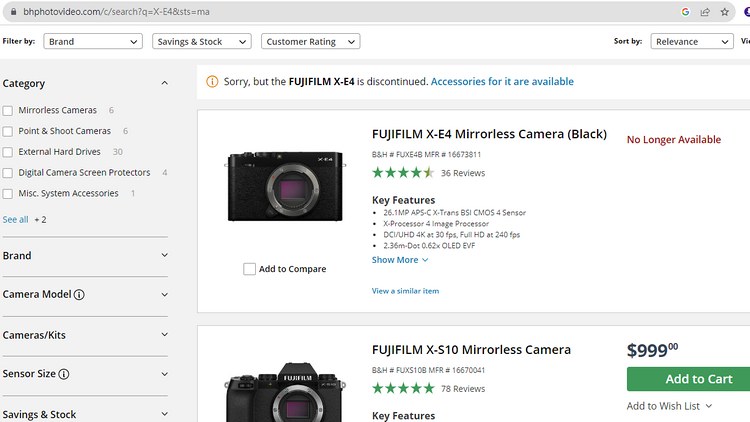Add the X-S10 to cart

(x=688, y=379)
